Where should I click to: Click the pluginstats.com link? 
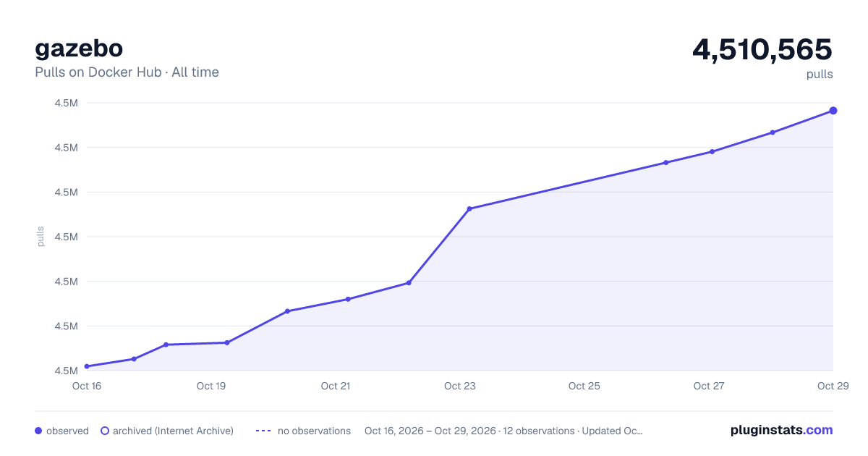click(781, 430)
